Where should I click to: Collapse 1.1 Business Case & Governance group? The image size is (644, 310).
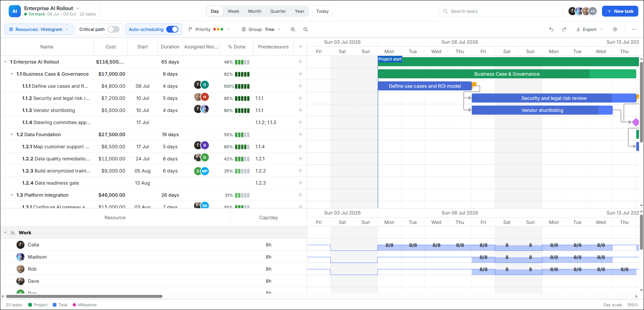[12, 74]
